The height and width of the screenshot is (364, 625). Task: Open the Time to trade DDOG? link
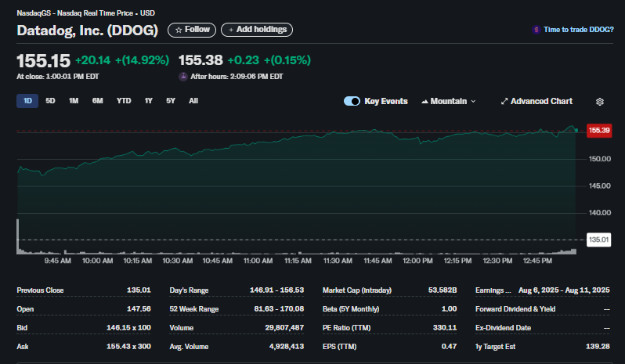(578, 30)
